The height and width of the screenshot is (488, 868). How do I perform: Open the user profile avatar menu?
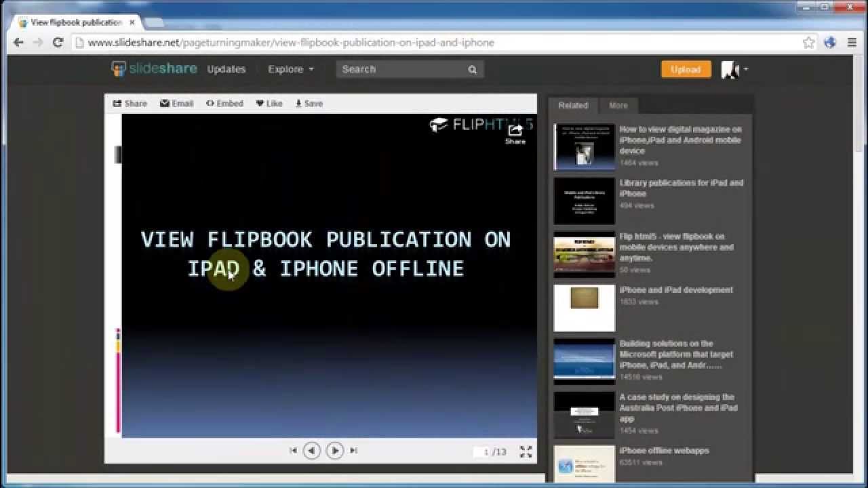pos(734,69)
